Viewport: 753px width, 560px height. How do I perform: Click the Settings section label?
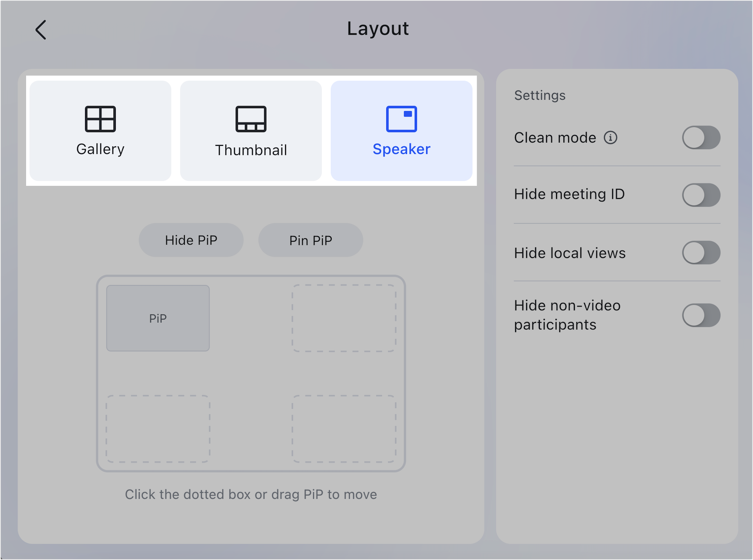(x=539, y=95)
